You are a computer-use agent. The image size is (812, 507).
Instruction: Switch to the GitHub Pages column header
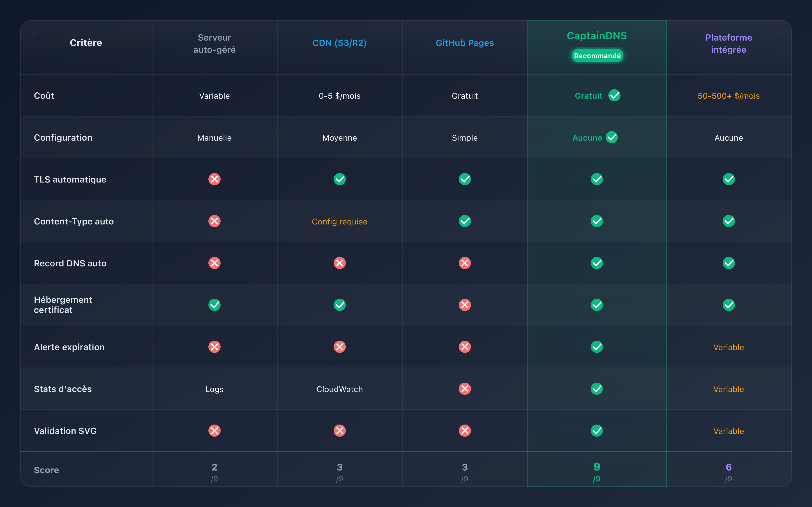click(465, 43)
